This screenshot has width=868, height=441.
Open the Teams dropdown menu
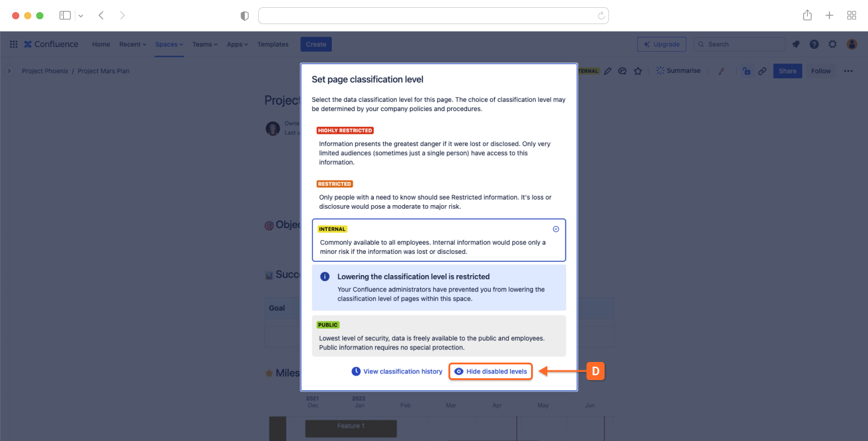click(x=205, y=44)
